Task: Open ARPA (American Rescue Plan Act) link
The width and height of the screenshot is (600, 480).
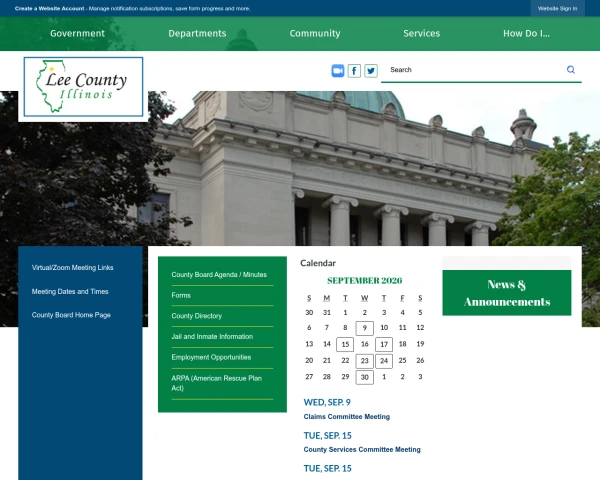Action: pyautogui.click(x=217, y=383)
